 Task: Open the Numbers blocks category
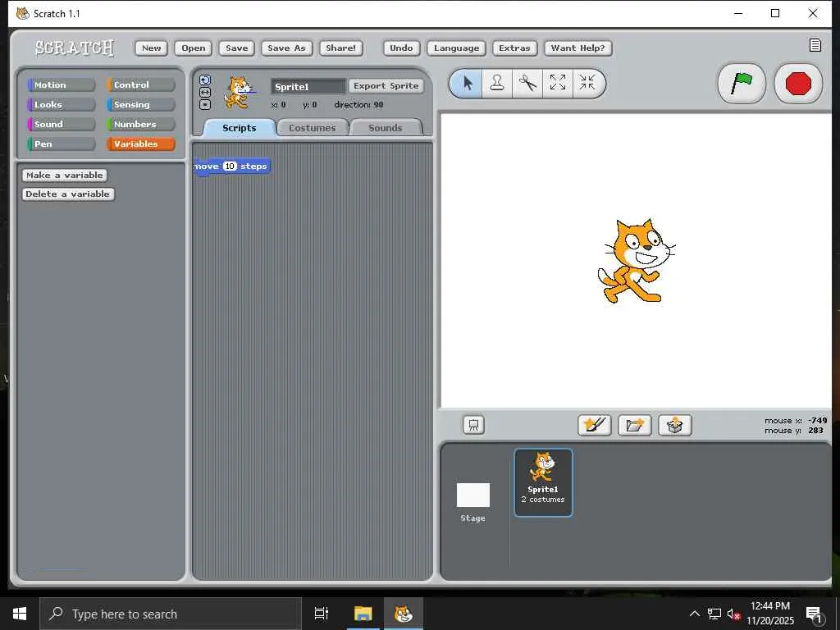click(x=141, y=125)
